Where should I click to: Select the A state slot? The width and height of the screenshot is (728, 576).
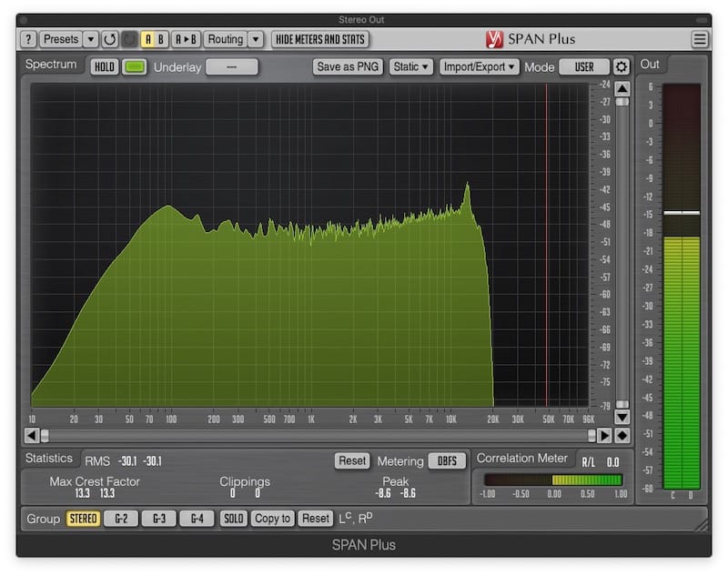[x=148, y=39]
